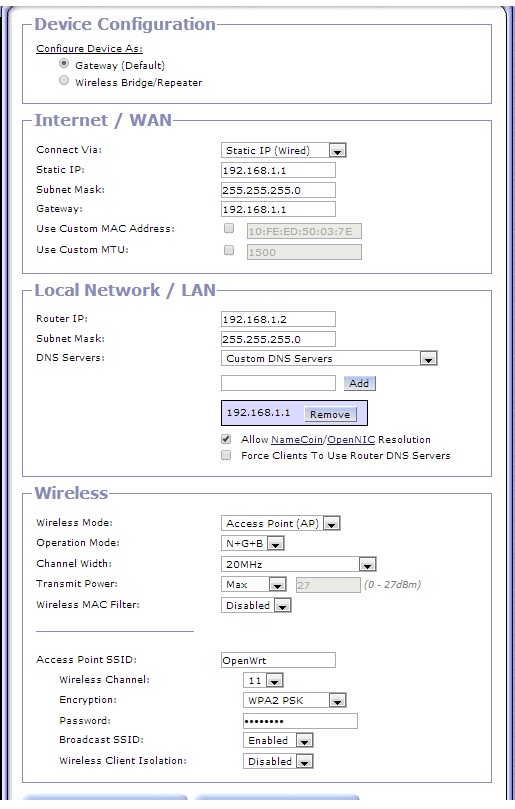
Task: Open the Transmit Power Max dropdown
Action: point(253,585)
